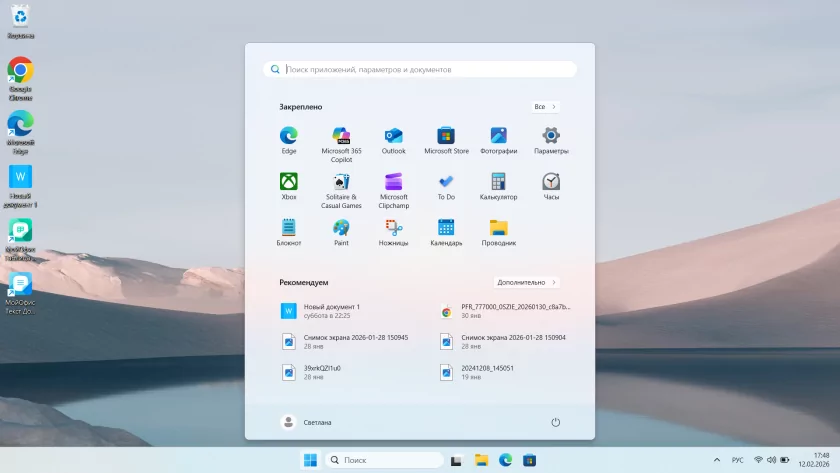Screen dimensions: 840x473
Task: Click the Windows Start button on taskbar
Action: pyautogui.click(x=310, y=460)
